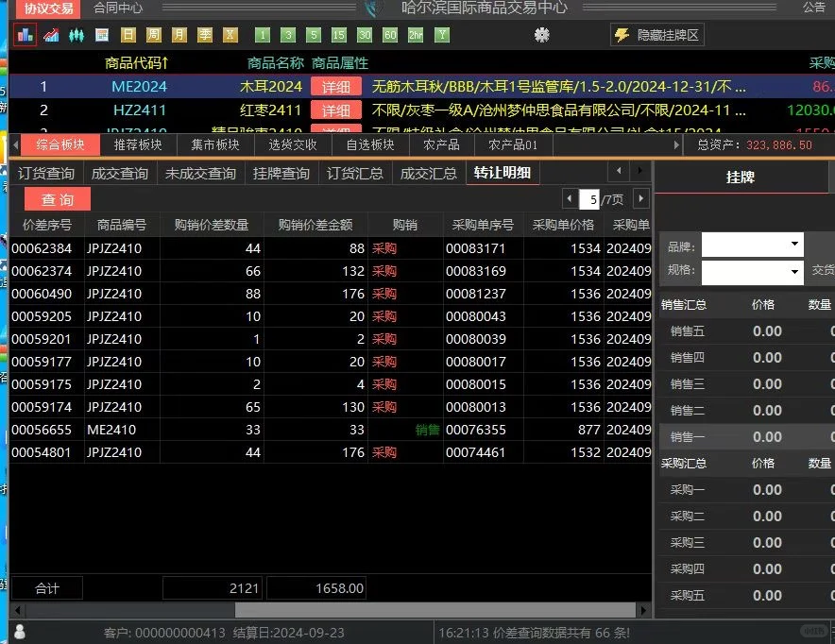Open the trend line chart icon
835x644 pixels.
coord(51,35)
